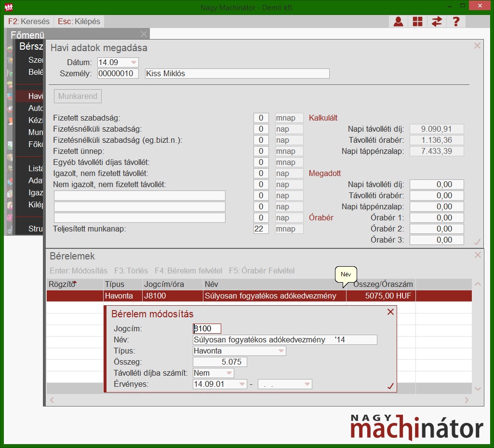This screenshot has width=494, height=448.
Task: Sort by the Jogcím/óra column header
Action: click(173, 284)
